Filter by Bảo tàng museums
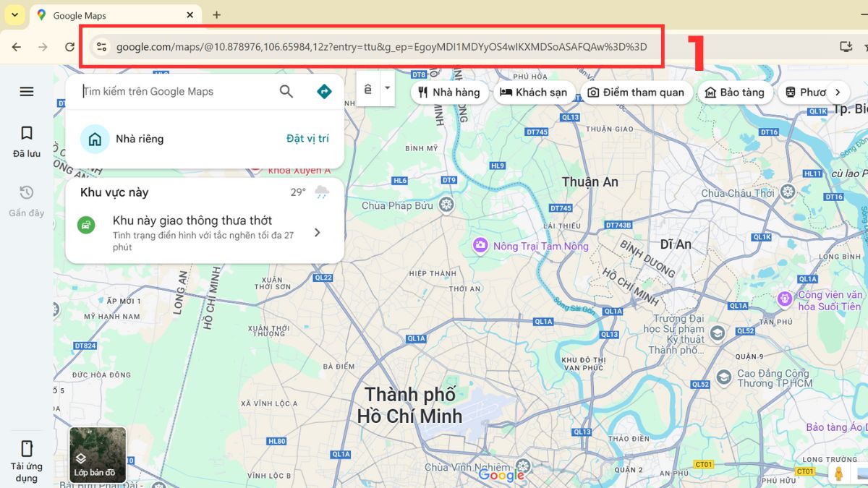 pos(736,93)
